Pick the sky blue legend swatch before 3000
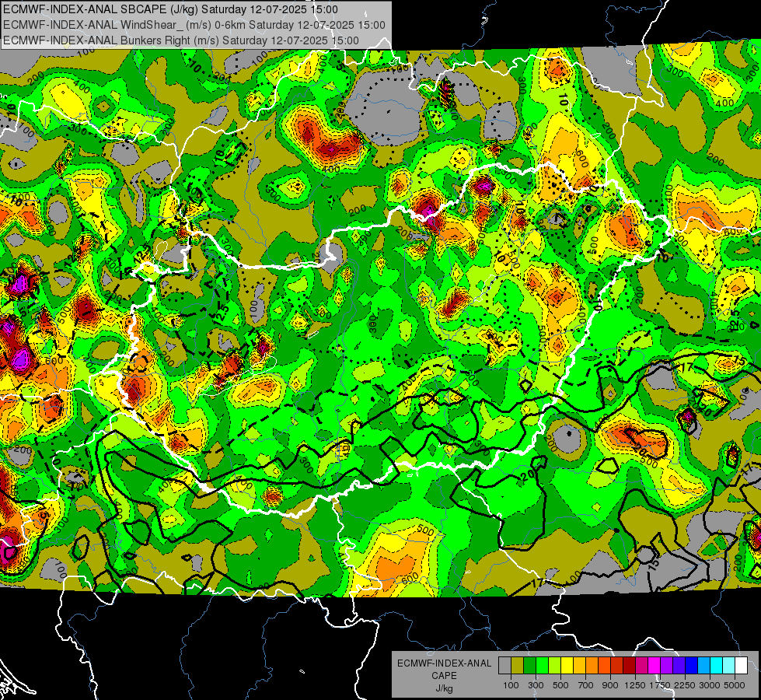761x700 pixels. (704, 665)
